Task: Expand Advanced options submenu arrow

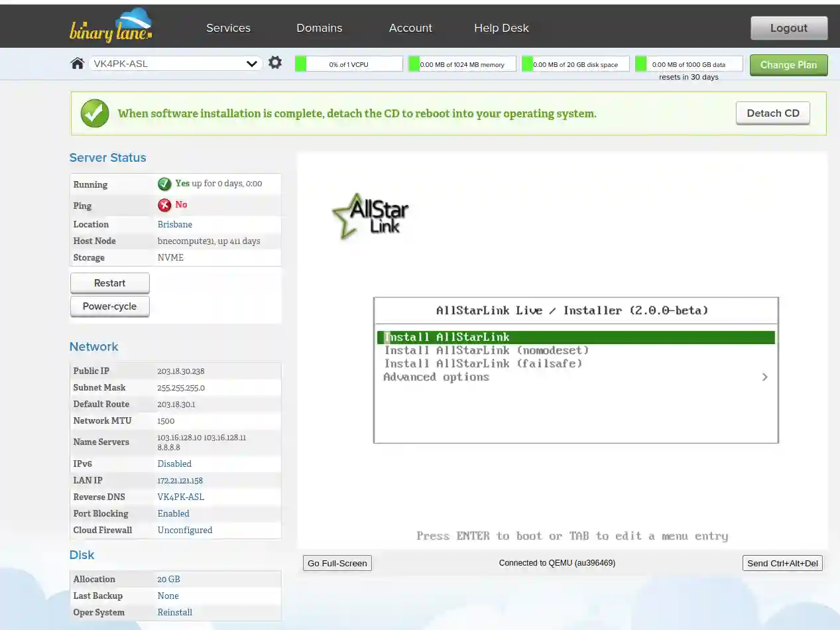Action: (x=764, y=377)
